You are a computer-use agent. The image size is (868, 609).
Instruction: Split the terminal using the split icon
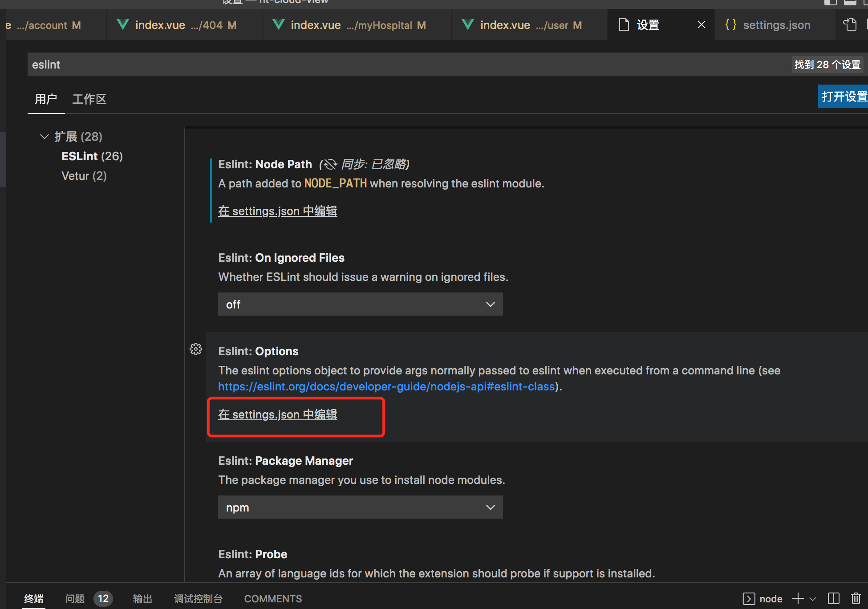833,599
